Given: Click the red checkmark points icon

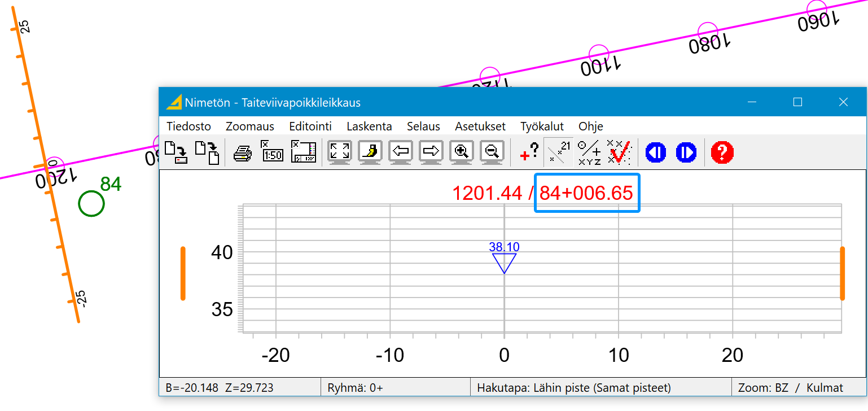Looking at the screenshot, I should [619, 152].
